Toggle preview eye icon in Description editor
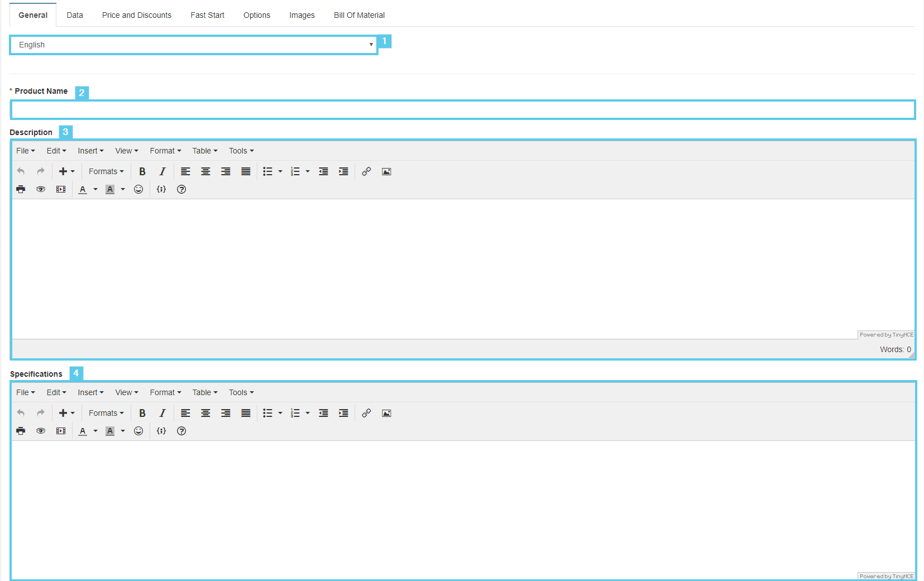924x581 pixels. coord(41,189)
